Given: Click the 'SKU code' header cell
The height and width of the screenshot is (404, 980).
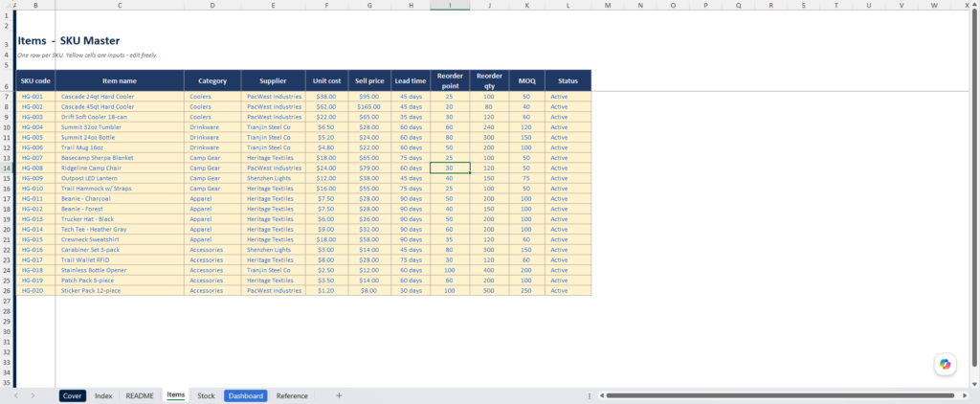Looking at the screenshot, I should coord(35,80).
